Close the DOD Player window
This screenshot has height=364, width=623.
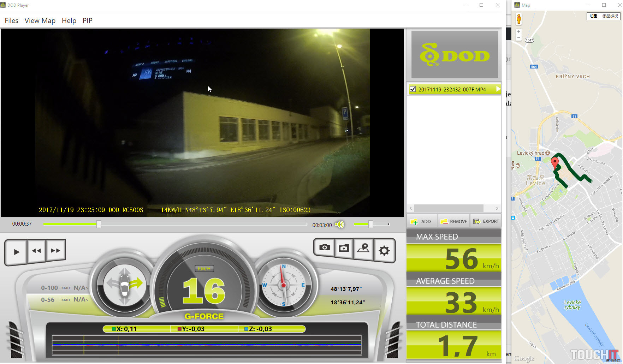point(498,5)
